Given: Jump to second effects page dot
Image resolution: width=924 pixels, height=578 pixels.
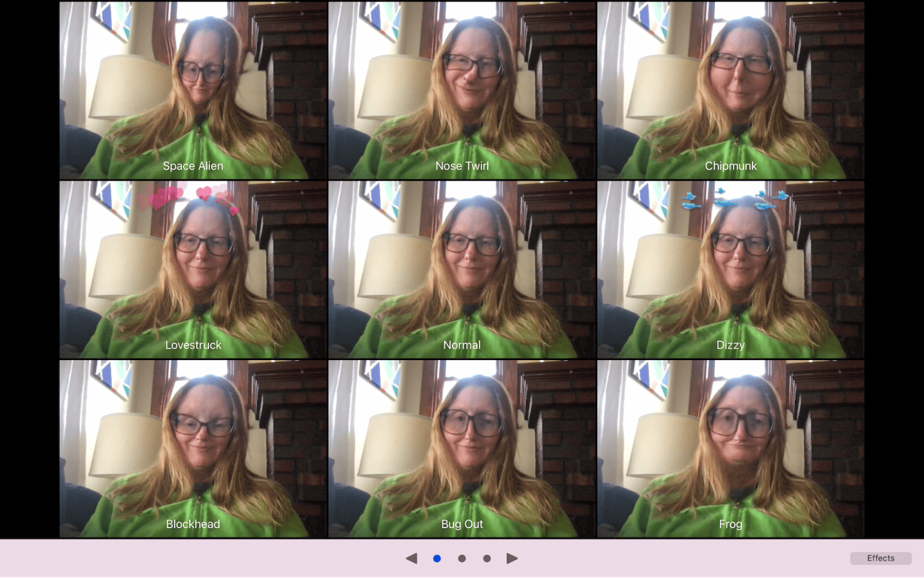Looking at the screenshot, I should [x=462, y=558].
